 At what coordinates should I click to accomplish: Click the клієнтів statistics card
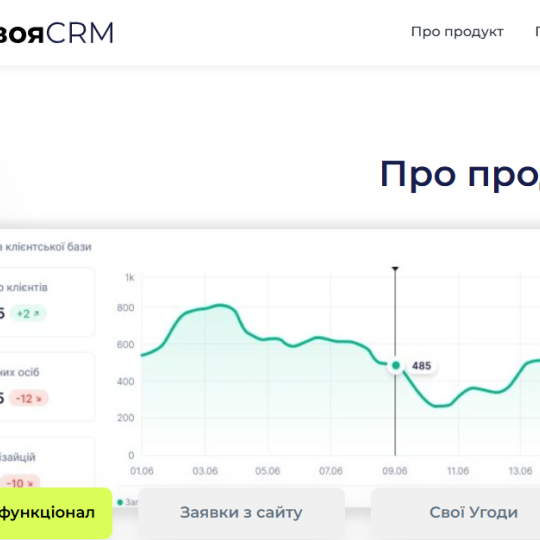click(x=47, y=302)
